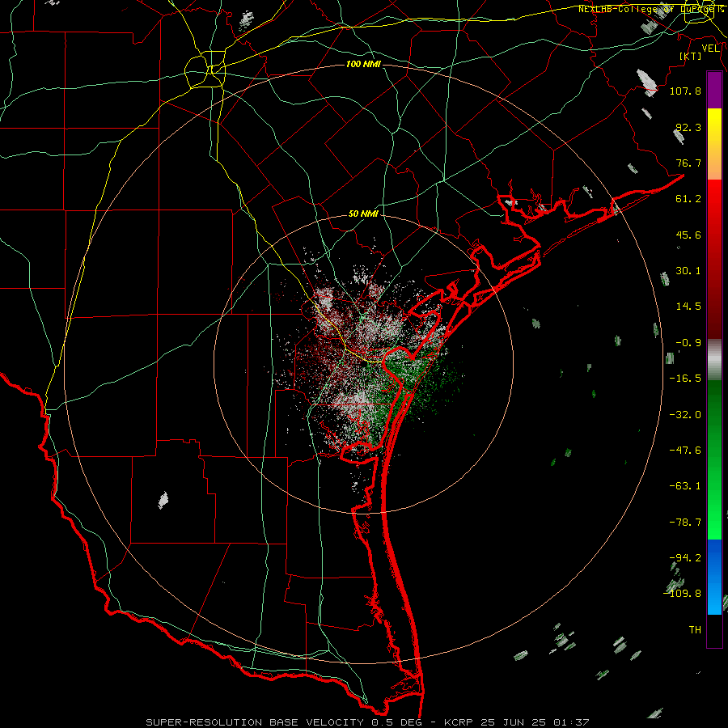Pick the purple segment of the velocity scale
This screenshot has height=728, width=728.
pyautogui.click(x=714, y=91)
